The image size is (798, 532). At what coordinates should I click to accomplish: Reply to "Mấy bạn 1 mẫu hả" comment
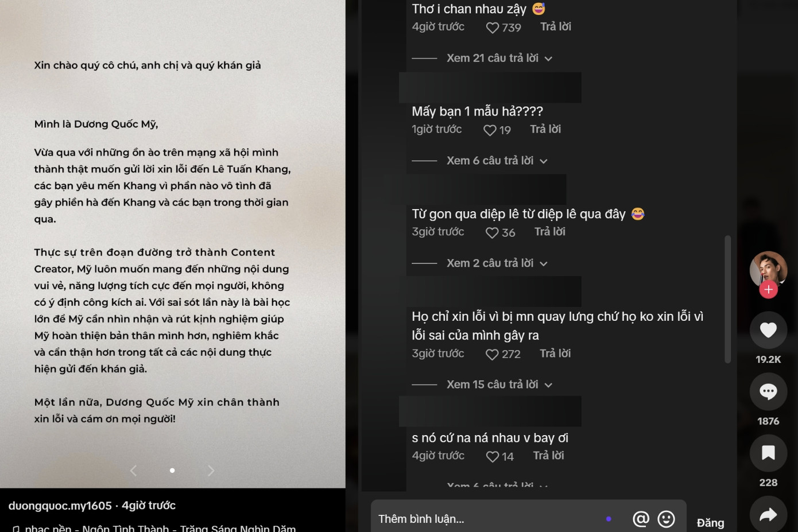545,129
